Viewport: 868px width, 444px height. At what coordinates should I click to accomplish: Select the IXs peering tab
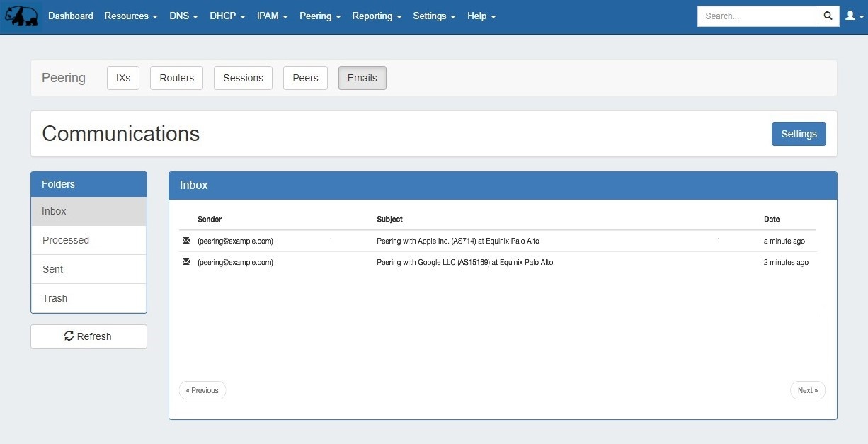123,78
